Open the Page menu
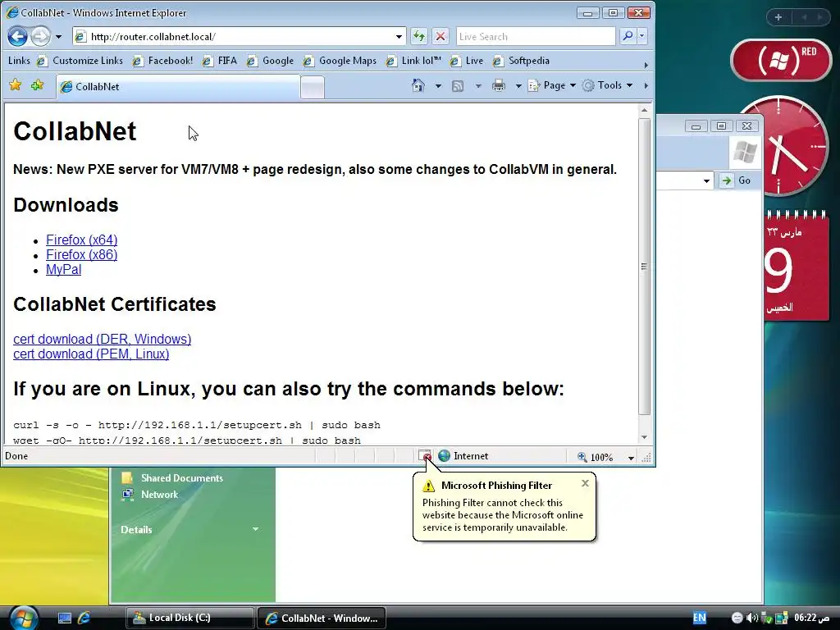 pos(552,85)
